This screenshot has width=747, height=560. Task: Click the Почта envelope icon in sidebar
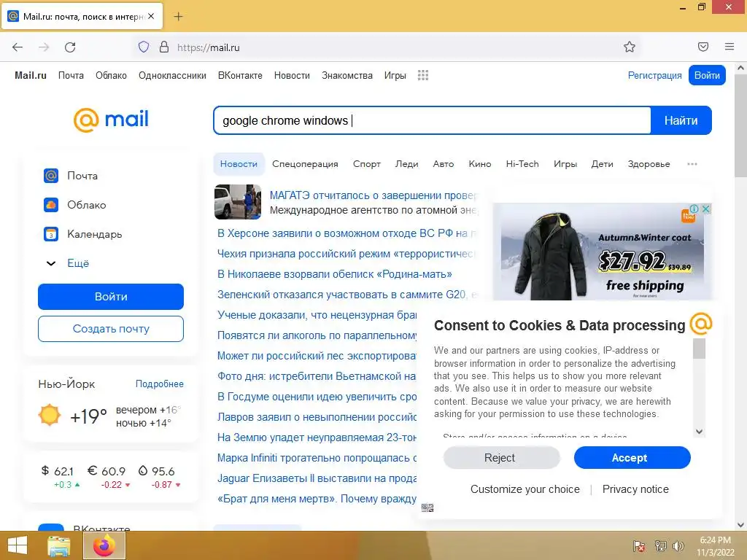(x=51, y=176)
